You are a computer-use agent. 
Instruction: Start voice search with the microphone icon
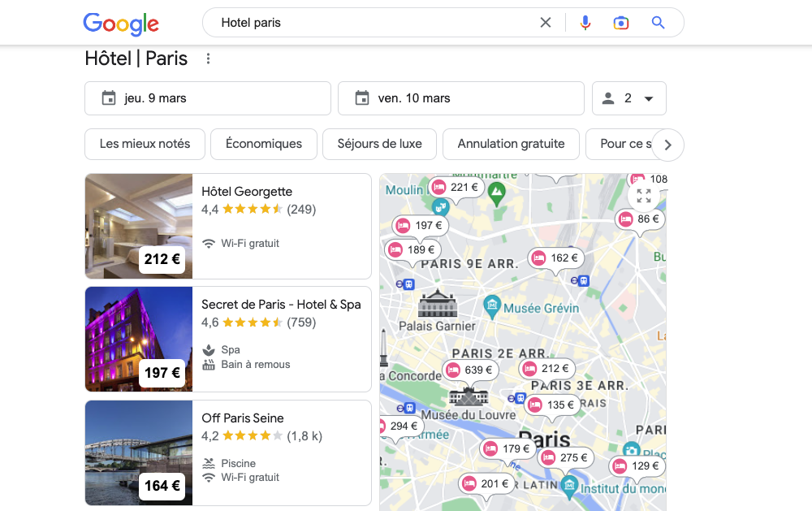[x=585, y=22]
